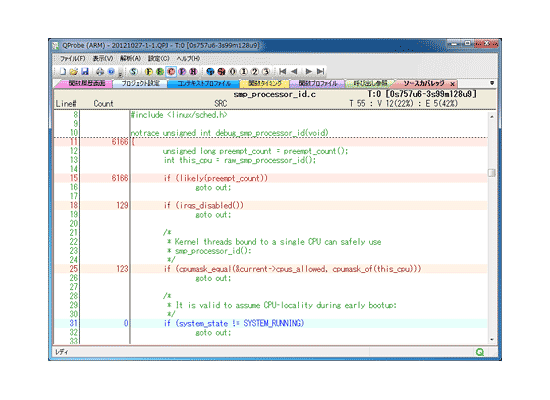The width and height of the screenshot is (550, 400).
Task: Toggle the circled number 2 button
Action: [x=255, y=72]
